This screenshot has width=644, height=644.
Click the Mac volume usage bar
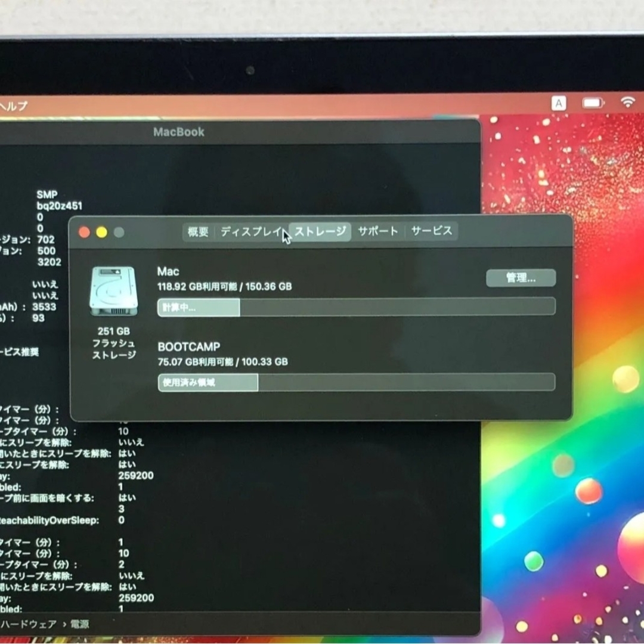point(356,307)
